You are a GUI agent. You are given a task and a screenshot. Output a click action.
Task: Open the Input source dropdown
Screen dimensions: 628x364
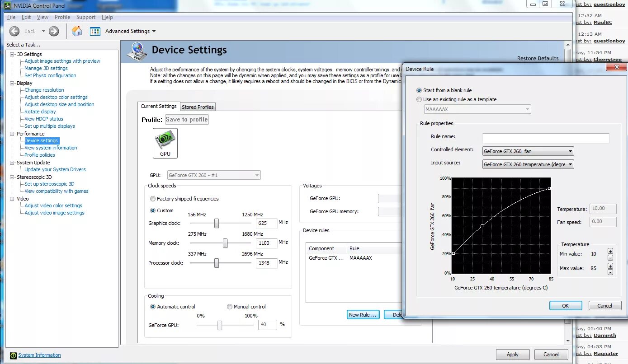click(x=528, y=164)
